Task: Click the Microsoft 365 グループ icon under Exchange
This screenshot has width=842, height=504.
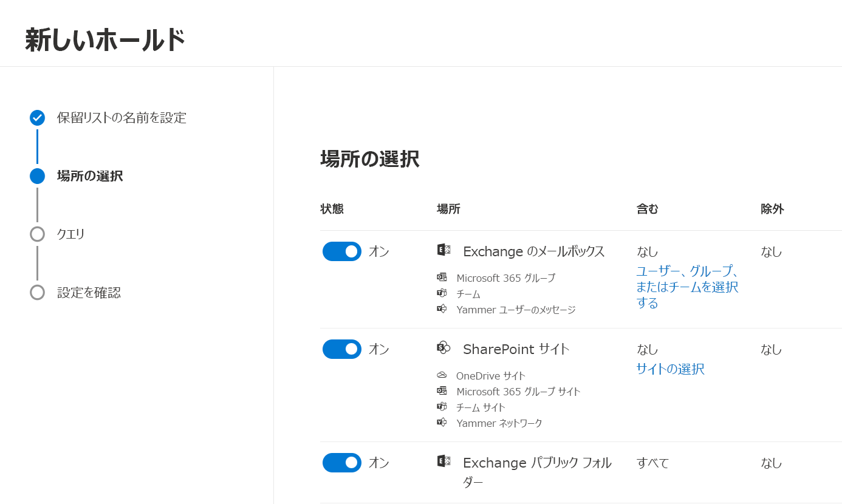Action: 442,278
